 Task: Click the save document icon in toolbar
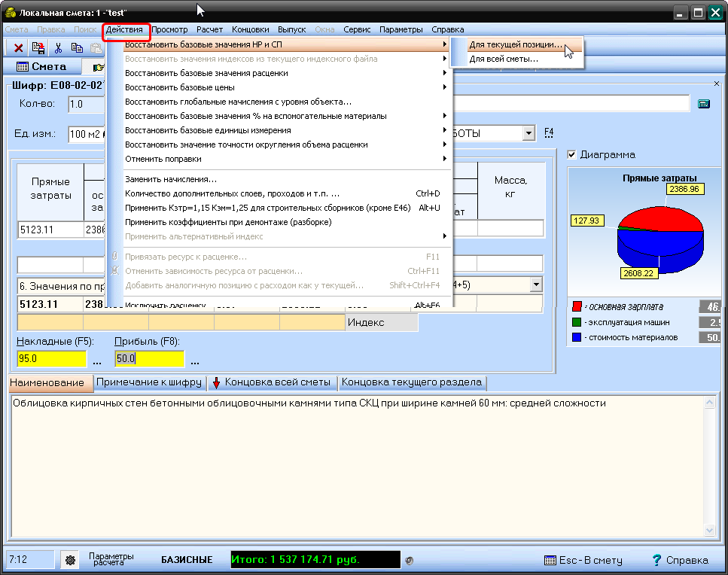tap(38, 47)
